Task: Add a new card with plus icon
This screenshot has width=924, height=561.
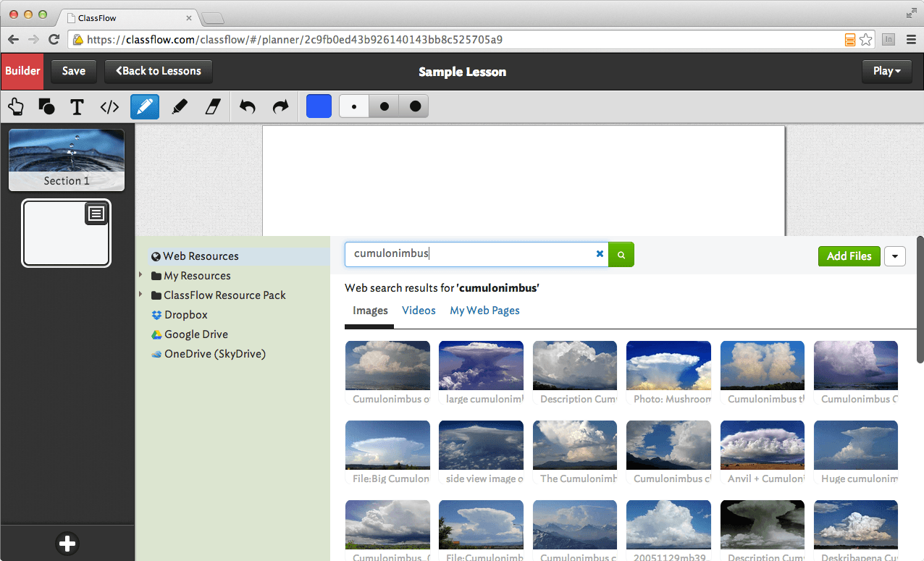Action: tap(67, 544)
